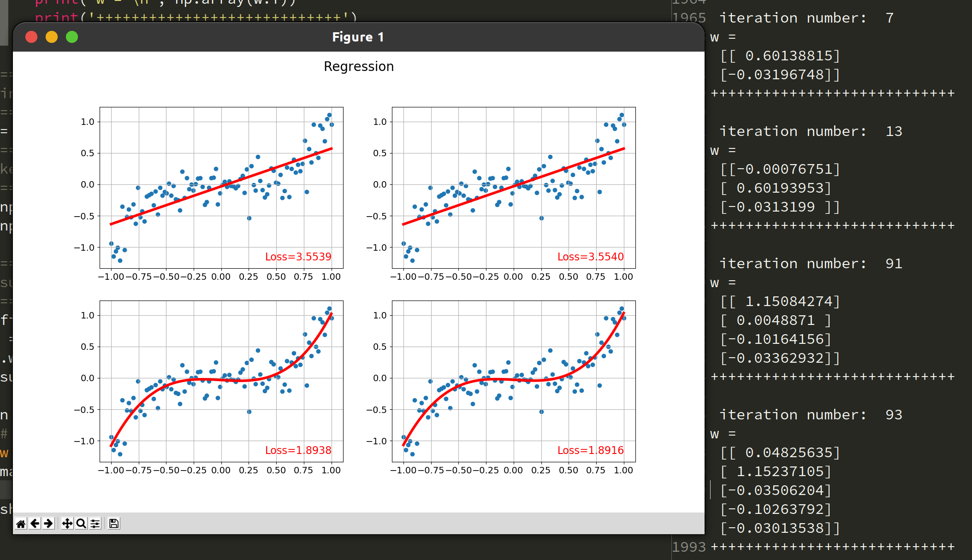972x560 pixels.
Task: Toggle the Zoom to rectangle magnifier
Action: pos(81,524)
